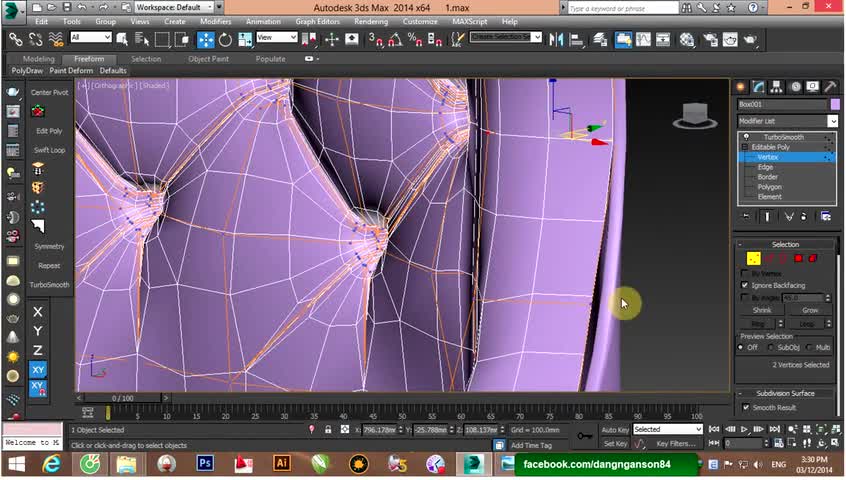Open the Create command panel tab
Screen dimensions: 846x480
(x=742, y=87)
